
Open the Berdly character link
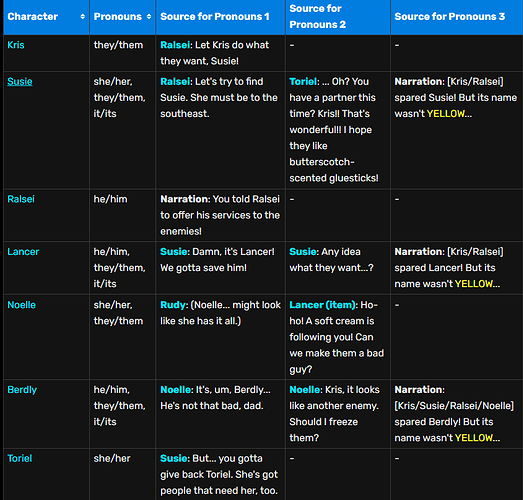(22, 390)
